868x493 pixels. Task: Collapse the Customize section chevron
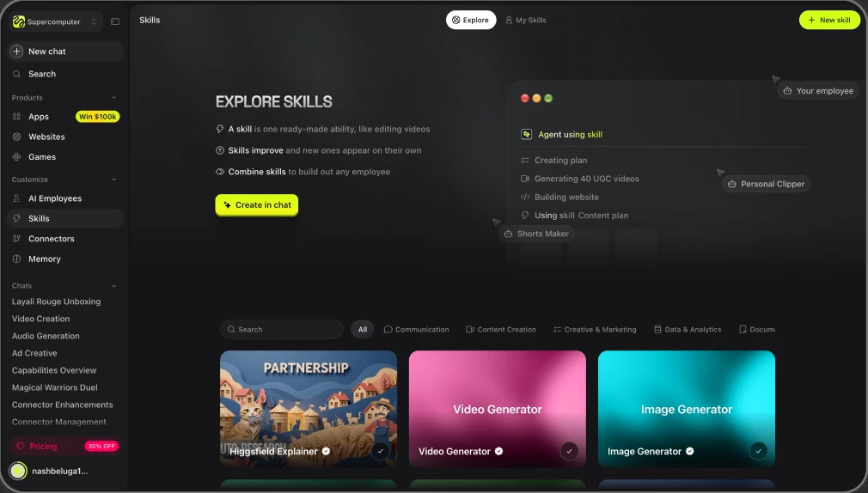(x=114, y=180)
